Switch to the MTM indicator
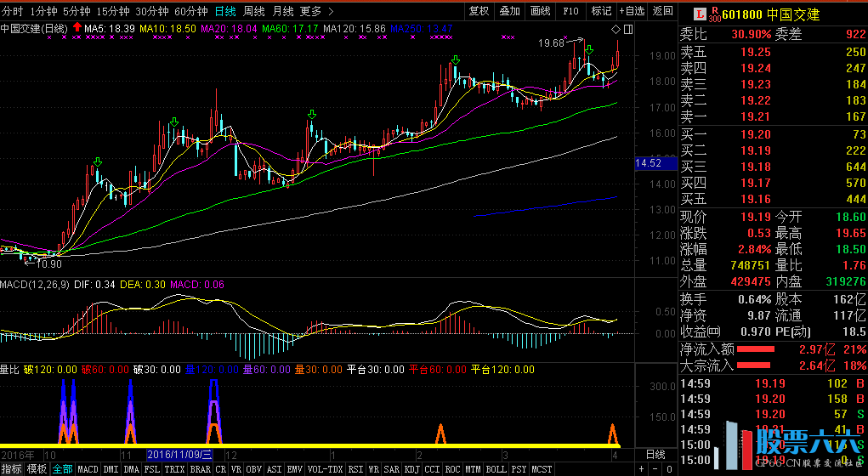 click(474, 469)
